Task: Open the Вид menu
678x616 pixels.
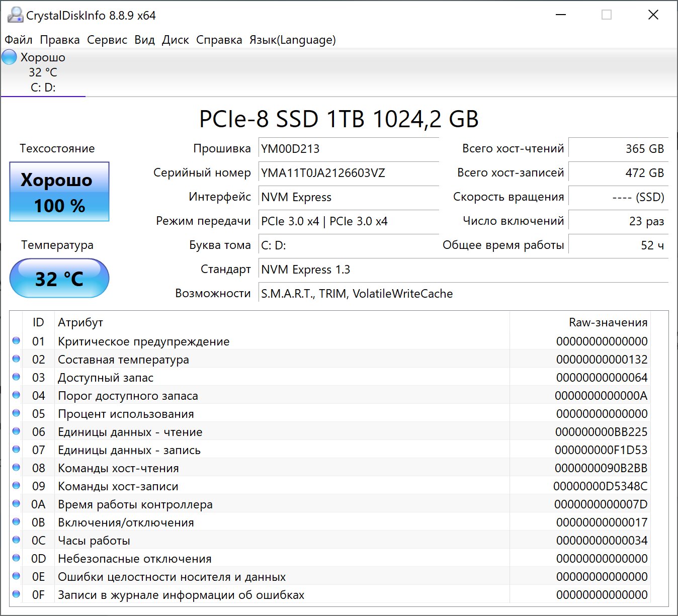Action: (144, 40)
